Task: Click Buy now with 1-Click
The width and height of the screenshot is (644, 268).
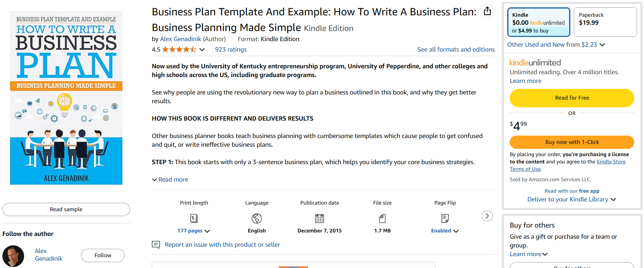Action: click(572, 142)
